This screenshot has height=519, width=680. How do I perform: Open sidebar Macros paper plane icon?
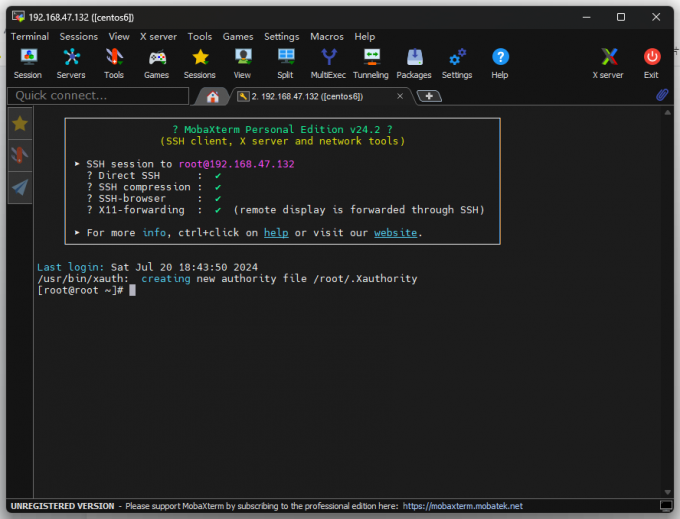coord(20,187)
